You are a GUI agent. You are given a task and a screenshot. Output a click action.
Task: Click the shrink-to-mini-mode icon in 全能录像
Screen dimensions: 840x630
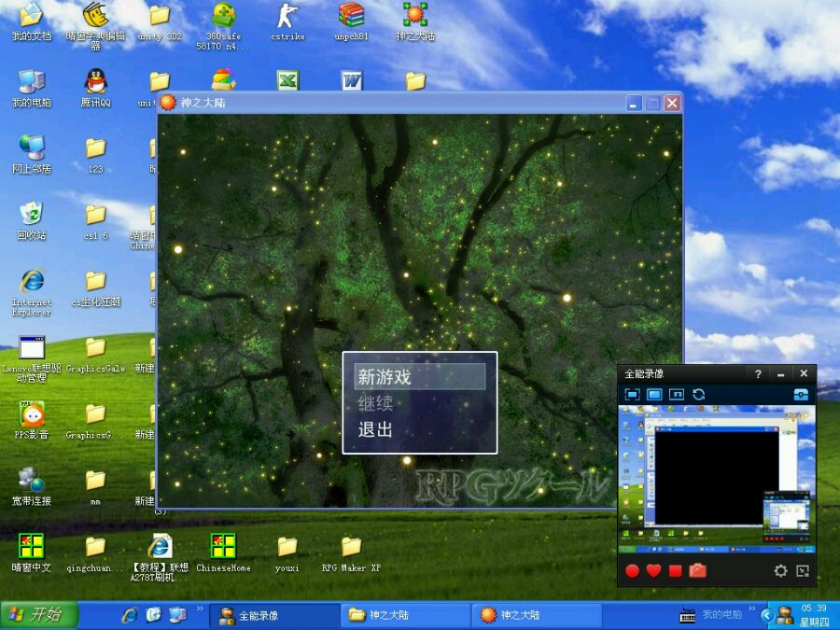pos(803,571)
